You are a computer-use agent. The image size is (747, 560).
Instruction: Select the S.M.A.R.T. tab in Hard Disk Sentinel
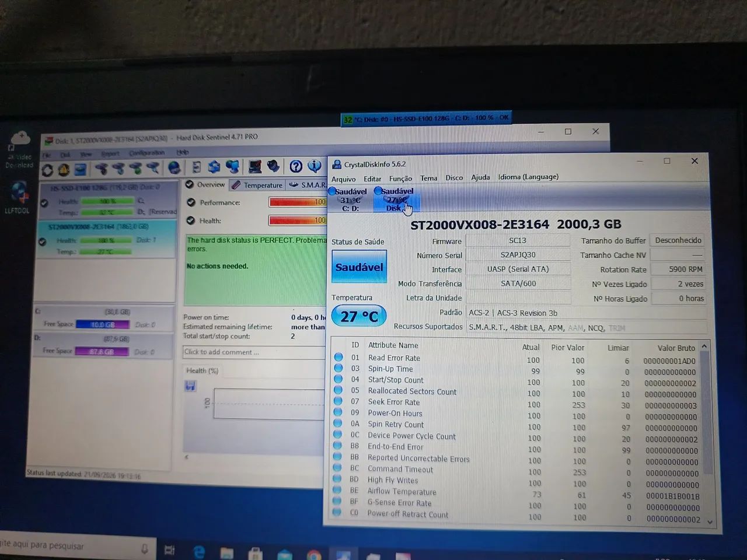(307, 185)
